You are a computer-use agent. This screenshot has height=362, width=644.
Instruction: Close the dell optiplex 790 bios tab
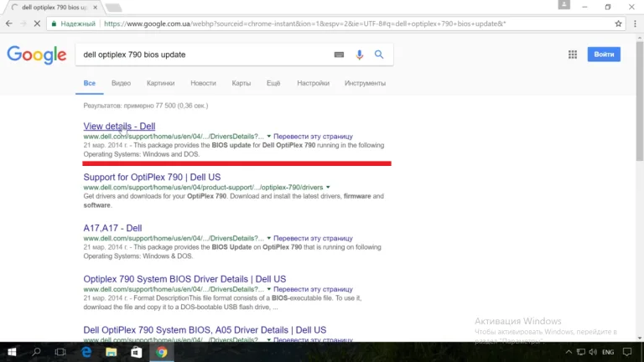(96, 8)
